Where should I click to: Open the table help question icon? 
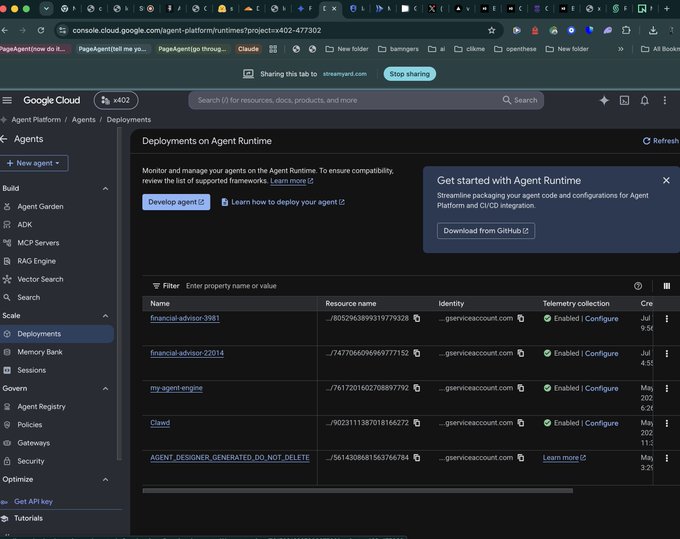[x=638, y=286]
